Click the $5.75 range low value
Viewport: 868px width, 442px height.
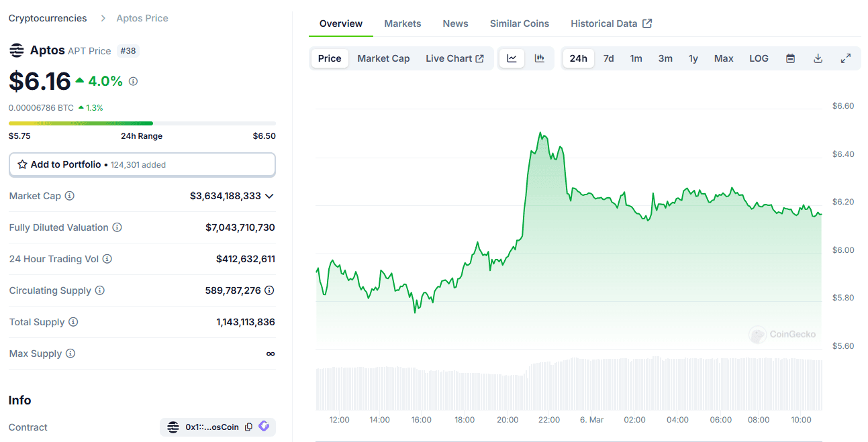click(19, 135)
